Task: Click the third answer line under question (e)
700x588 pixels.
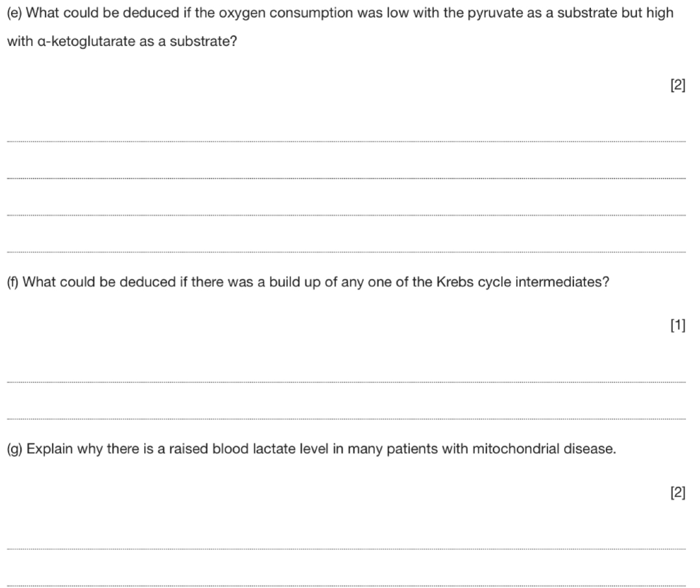Action: 345,215
